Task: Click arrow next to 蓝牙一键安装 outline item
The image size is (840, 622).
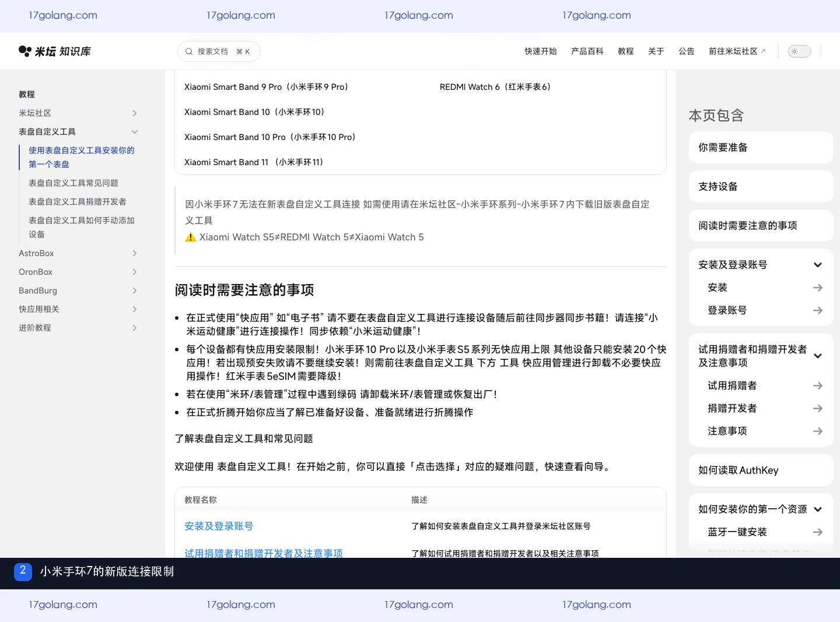Action: click(x=818, y=532)
